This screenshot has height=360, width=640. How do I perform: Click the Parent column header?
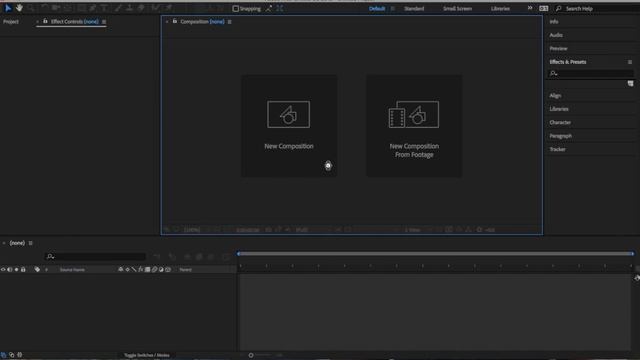(x=185, y=270)
